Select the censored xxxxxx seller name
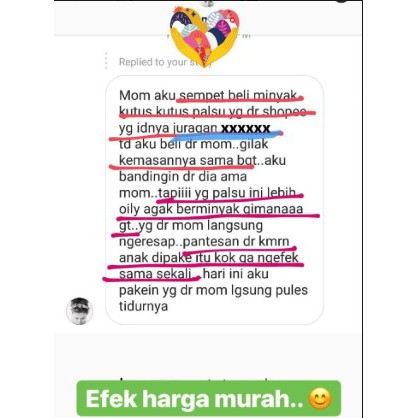 (246, 128)
